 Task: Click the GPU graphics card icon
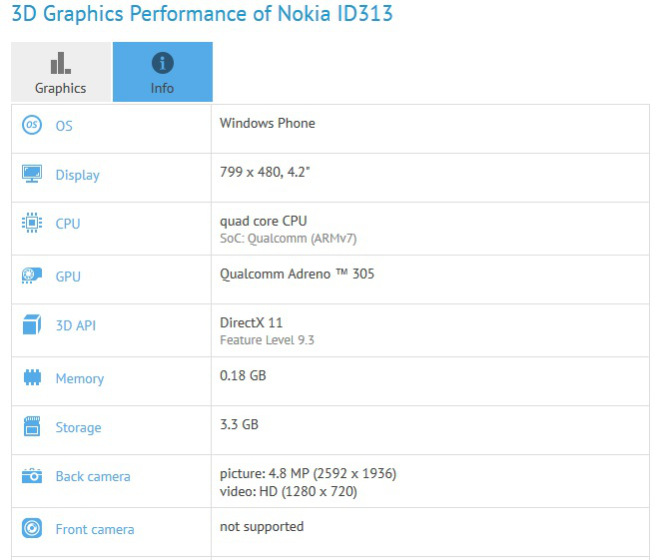coord(32,276)
